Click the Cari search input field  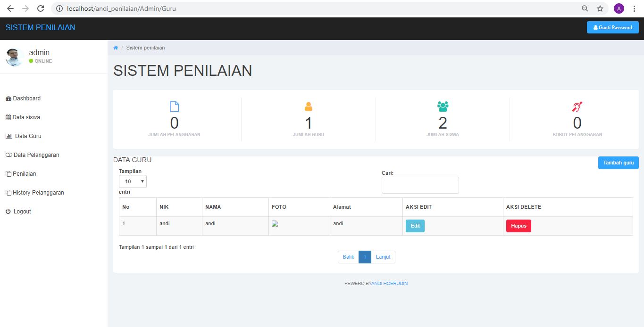(x=420, y=185)
